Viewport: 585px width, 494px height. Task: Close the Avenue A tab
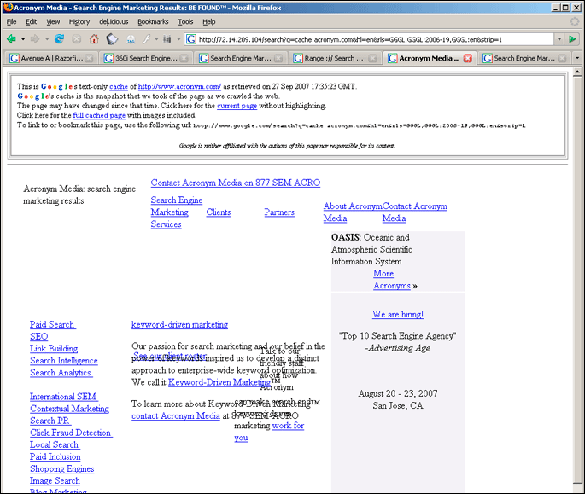pos(89,58)
